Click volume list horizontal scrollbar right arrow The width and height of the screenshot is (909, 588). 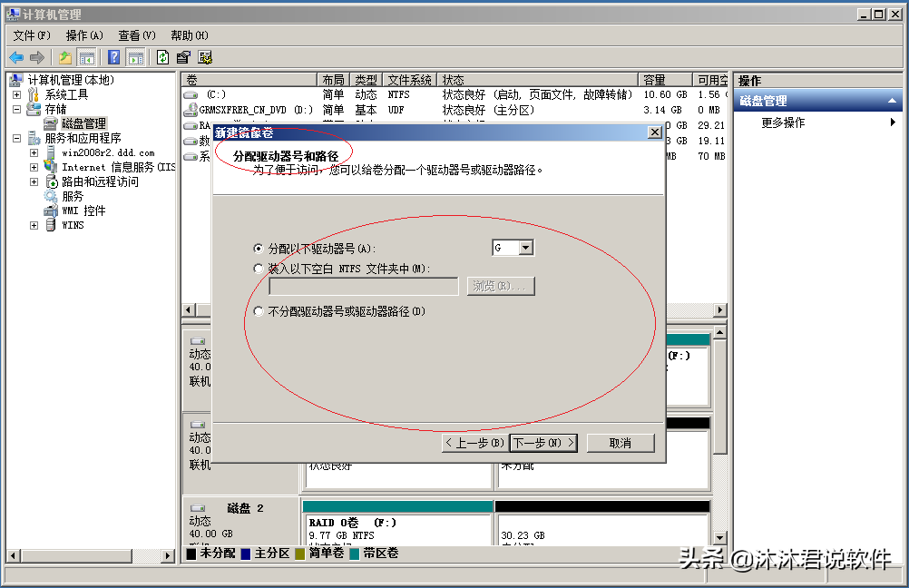(x=720, y=309)
